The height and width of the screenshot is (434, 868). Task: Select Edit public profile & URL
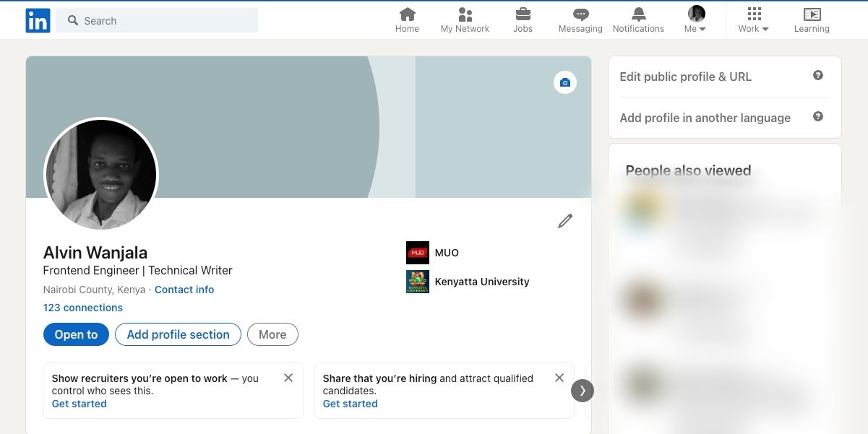(x=685, y=77)
